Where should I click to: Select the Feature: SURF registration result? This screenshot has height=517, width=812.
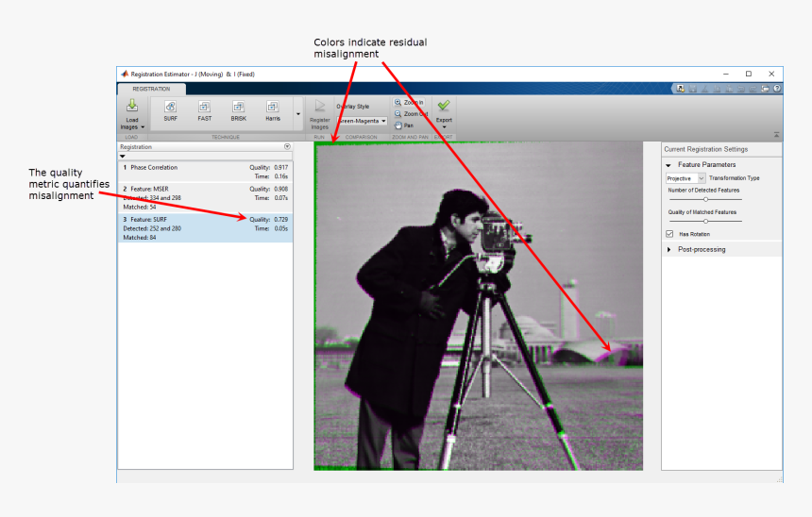[206, 227]
